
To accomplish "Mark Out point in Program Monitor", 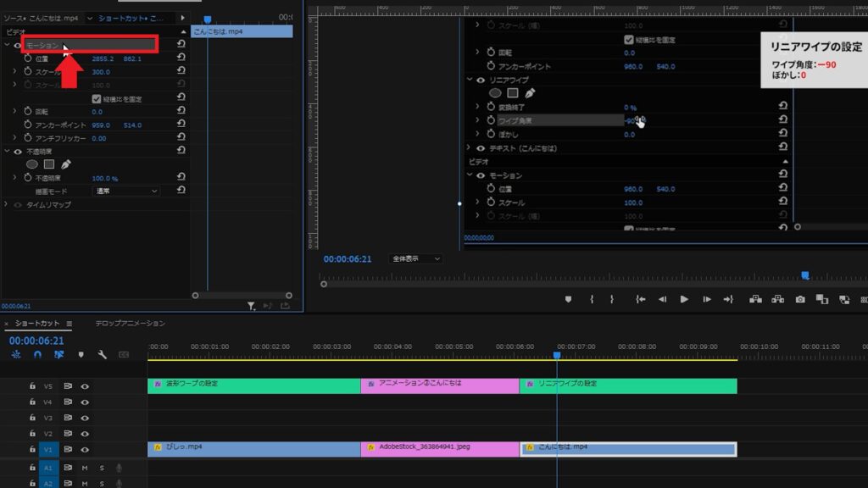I will click(612, 299).
